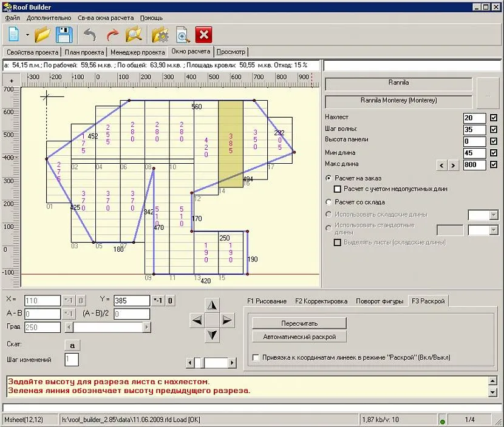Screen dimensions: 504x427
Task: Click the Шаг волны value field showing 35
Action: pyautogui.click(x=474, y=129)
